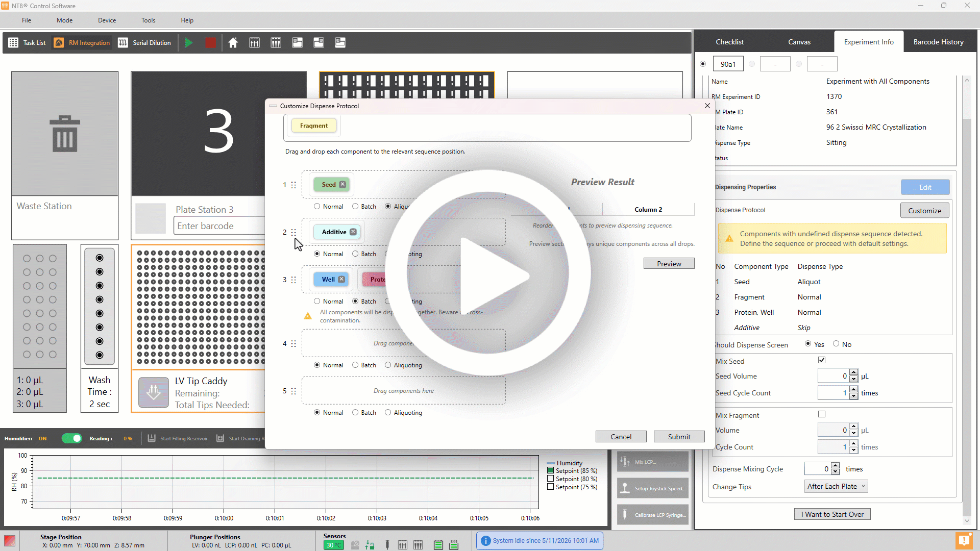Click the system idle info icon
Screen dimensions: 980x551
point(486,541)
